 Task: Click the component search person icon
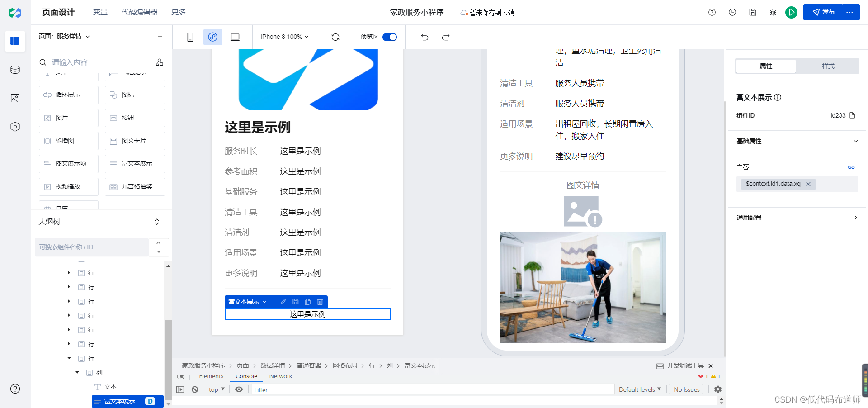pyautogui.click(x=160, y=62)
